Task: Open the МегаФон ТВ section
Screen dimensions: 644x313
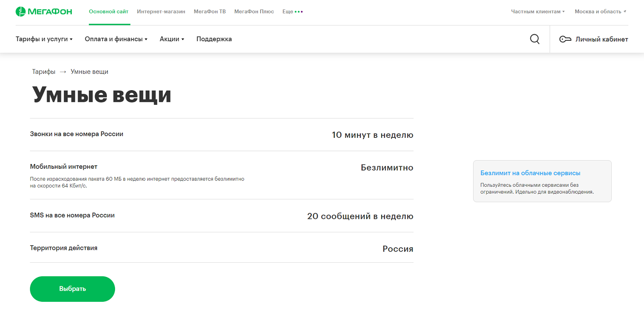Action: click(210, 12)
